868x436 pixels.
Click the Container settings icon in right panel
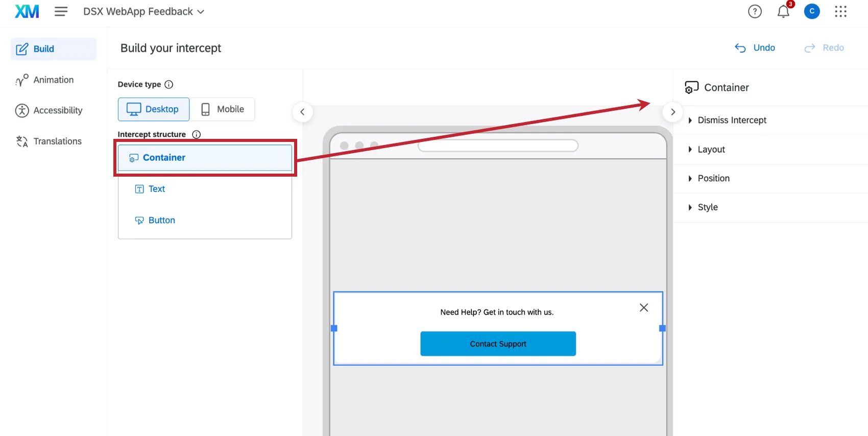691,87
